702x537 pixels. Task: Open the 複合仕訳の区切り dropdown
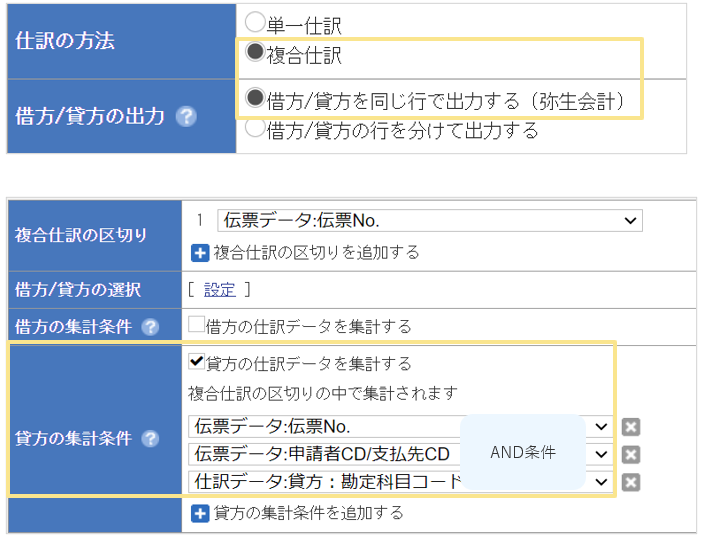(429, 221)
